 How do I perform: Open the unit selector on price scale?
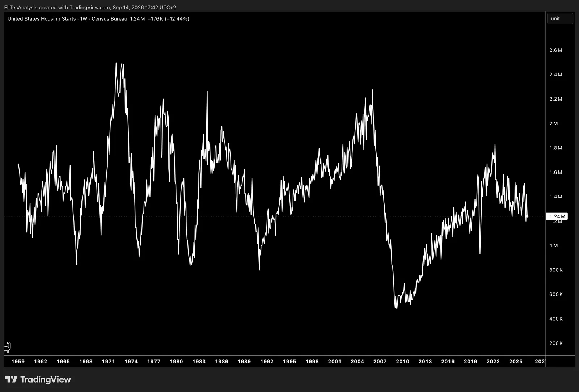[560, 18]
